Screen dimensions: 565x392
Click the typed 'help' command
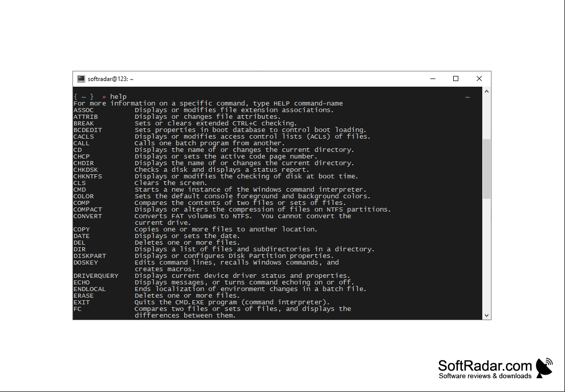(x=118, y=96)
